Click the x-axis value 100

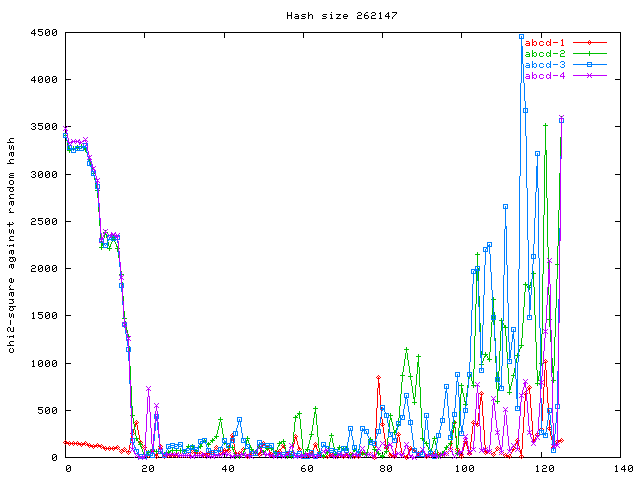coord(465,469)
